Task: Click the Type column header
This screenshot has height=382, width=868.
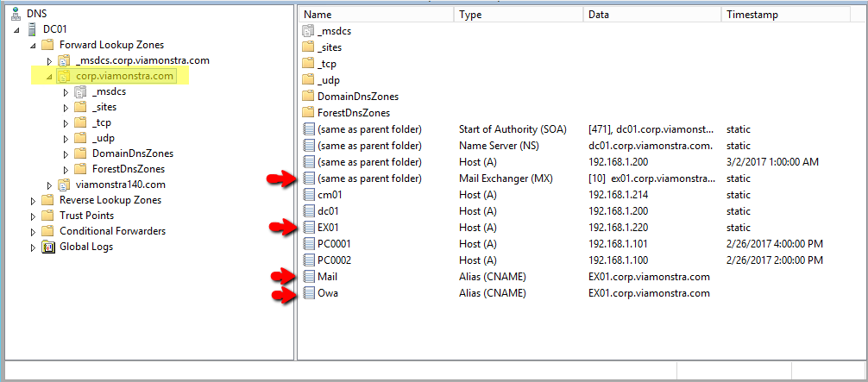Action: (x=518, y=15)
